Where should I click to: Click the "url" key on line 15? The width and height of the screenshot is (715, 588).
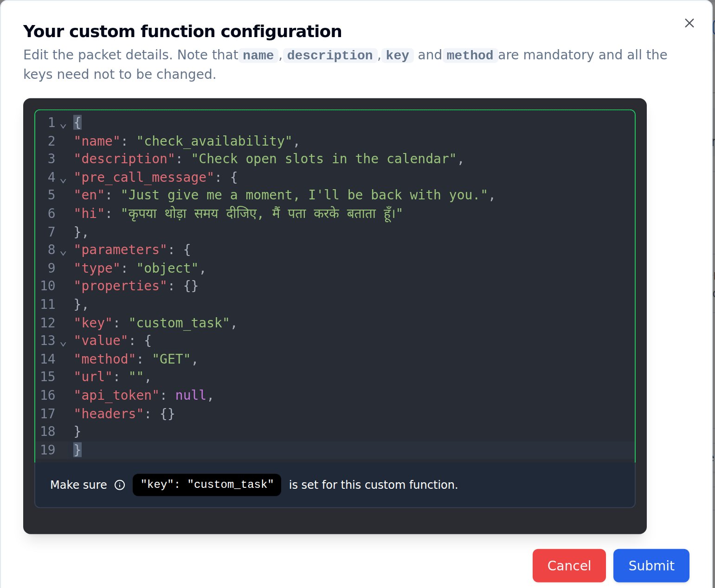click(93, 377)
